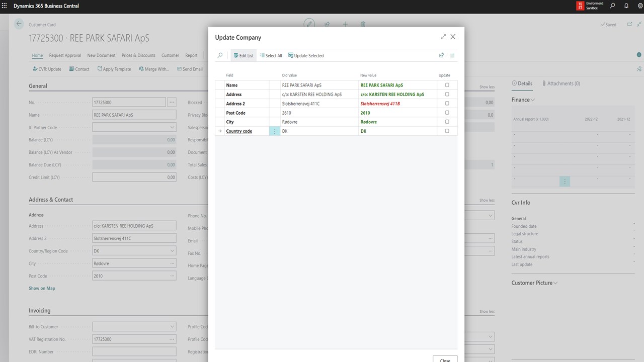Open the Customer menu
644x362 pixels.
coord(170,55)
